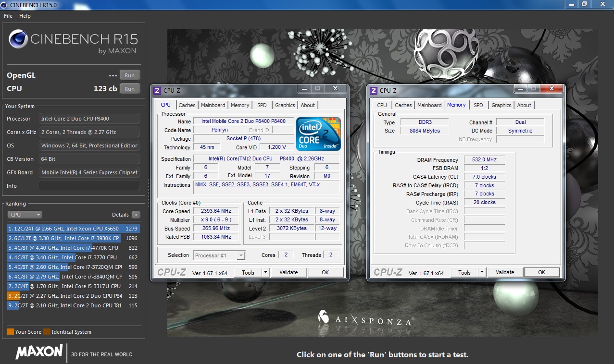
Task: Click the MAXON logo at bottom left
Action: (x=39, y=352)
